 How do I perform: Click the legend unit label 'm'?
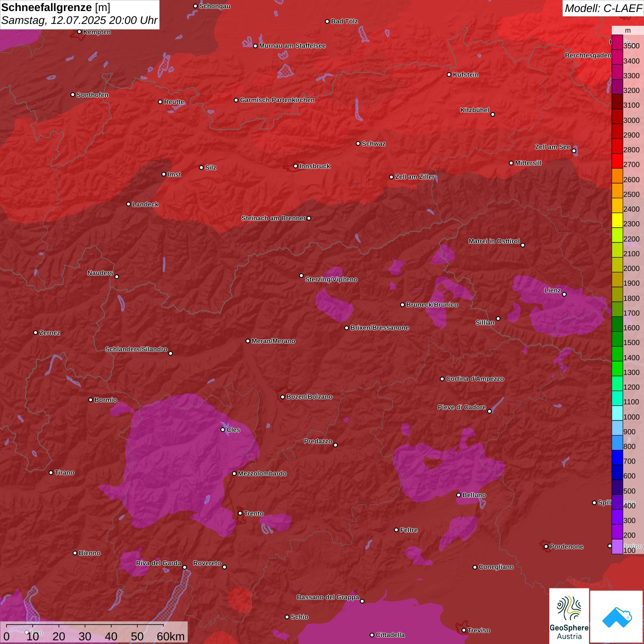[x=628, y=30]
